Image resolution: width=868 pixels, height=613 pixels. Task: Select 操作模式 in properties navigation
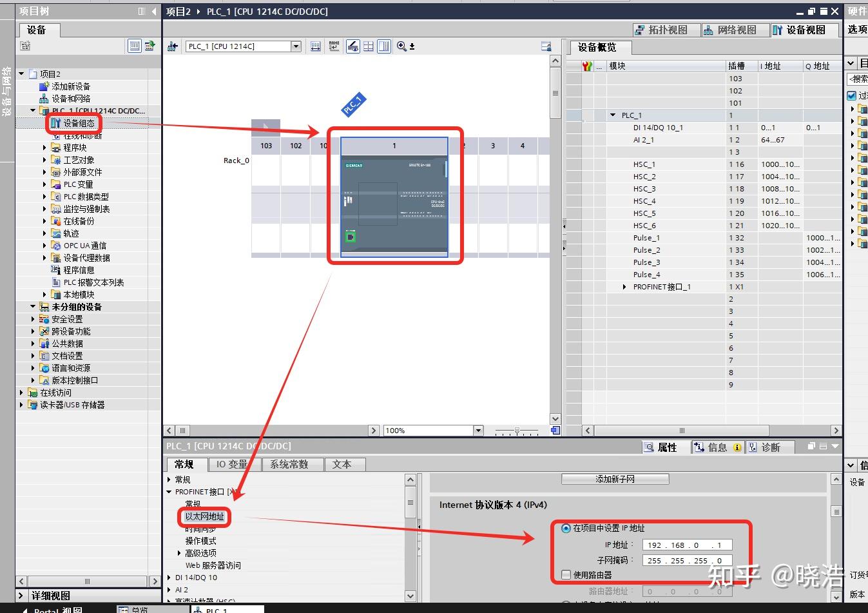[x=201, y=541]
